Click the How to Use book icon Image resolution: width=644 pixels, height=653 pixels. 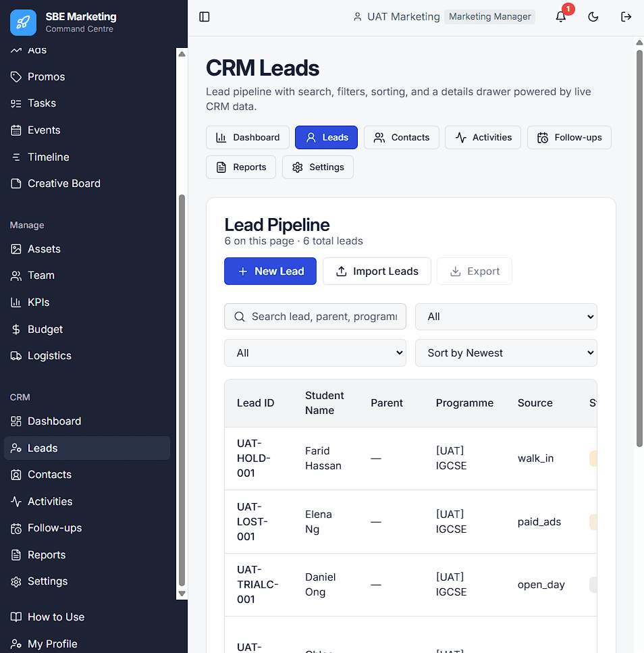[16, 617]
